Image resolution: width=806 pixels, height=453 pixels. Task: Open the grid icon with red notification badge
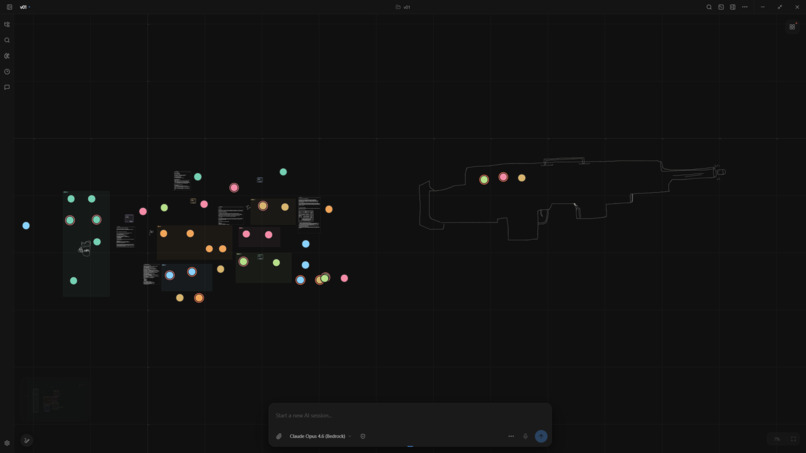pos(792,27)
